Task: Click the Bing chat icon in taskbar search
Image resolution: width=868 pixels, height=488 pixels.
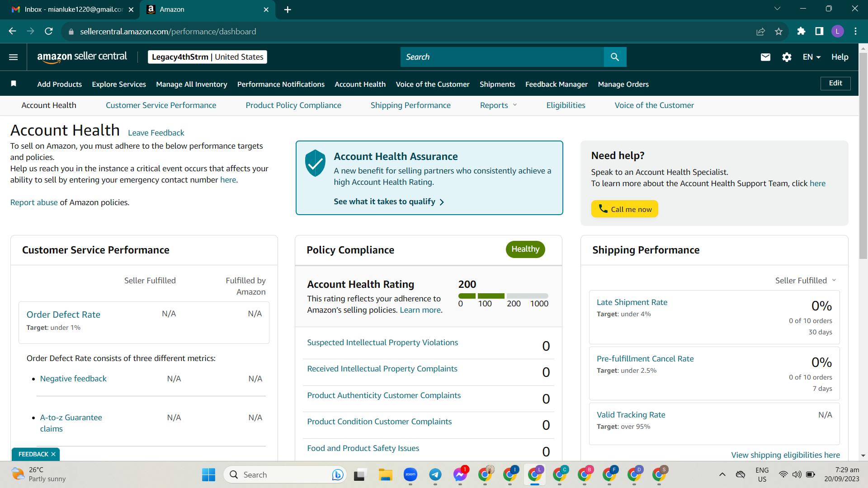Action: click(337, 474)
